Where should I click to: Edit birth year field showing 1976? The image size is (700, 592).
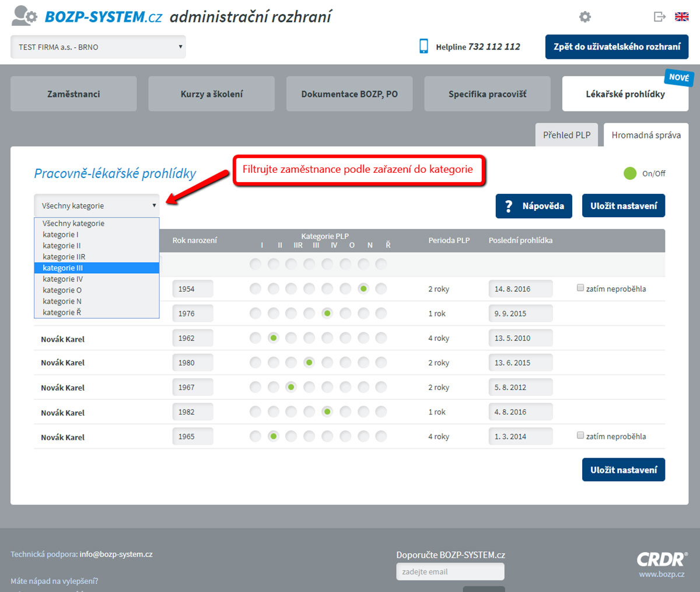click(x=192, y=313)
